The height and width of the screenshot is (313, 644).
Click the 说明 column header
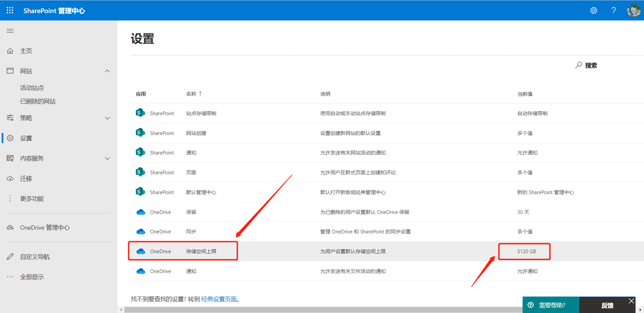325,94
